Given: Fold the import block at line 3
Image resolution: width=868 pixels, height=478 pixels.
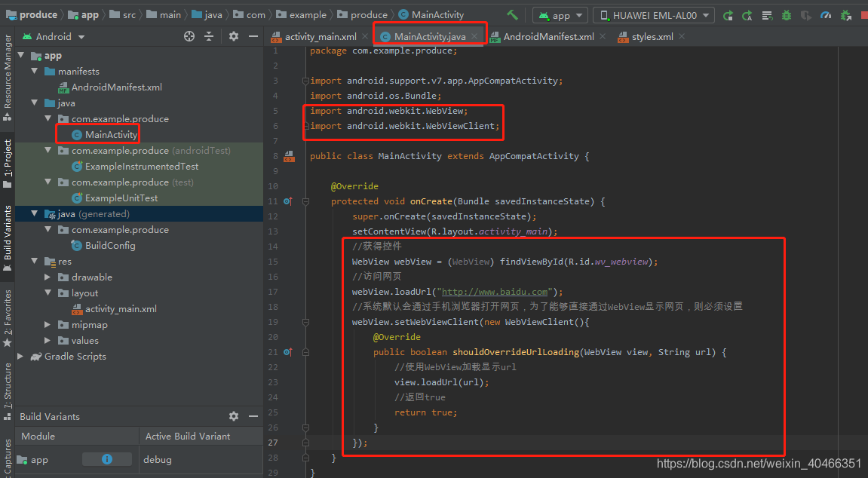Looking at the screenshot, I should (x=305, y=81).
